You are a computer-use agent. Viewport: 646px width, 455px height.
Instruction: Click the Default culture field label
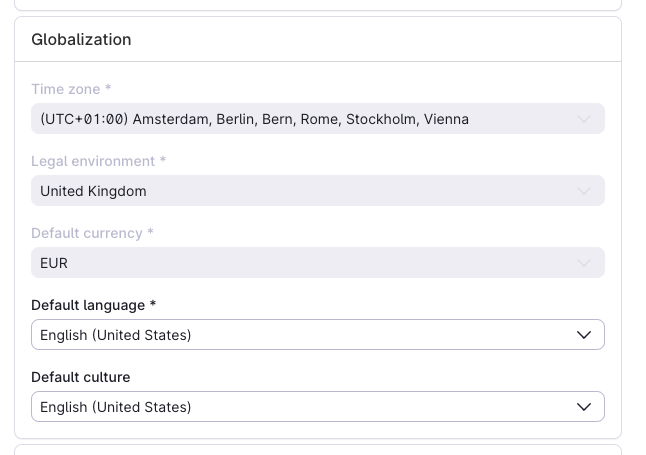[x=80, y=377]
